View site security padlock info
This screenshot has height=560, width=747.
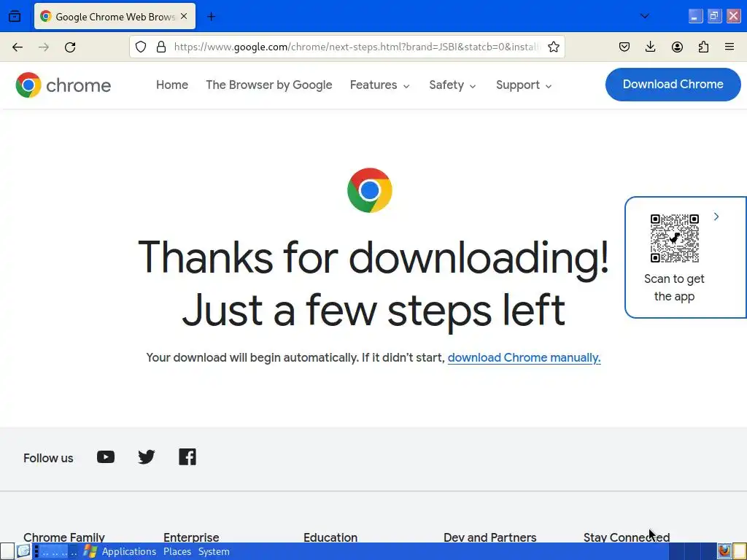(x=161, y=47)
